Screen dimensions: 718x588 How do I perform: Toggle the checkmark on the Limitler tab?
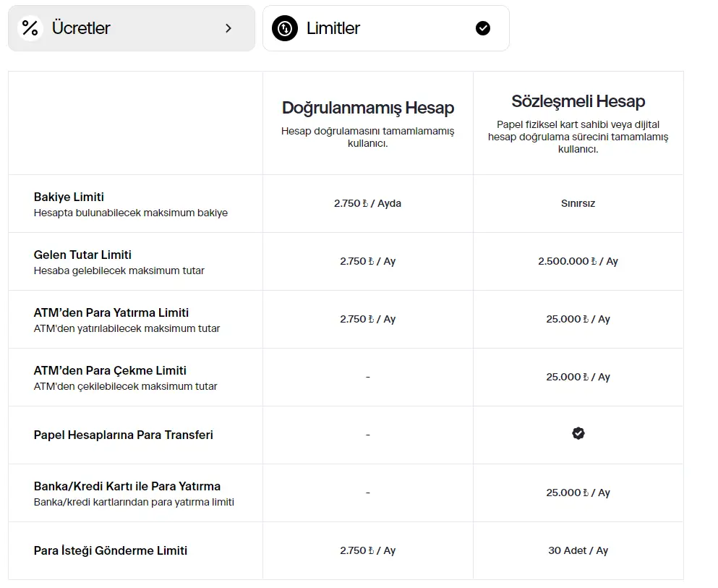tap(483, 28)
